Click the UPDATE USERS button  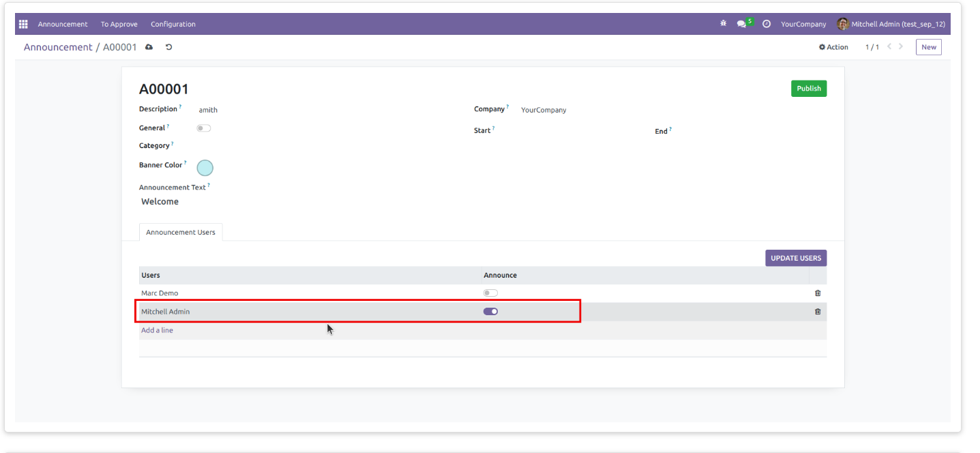point(796,258)
